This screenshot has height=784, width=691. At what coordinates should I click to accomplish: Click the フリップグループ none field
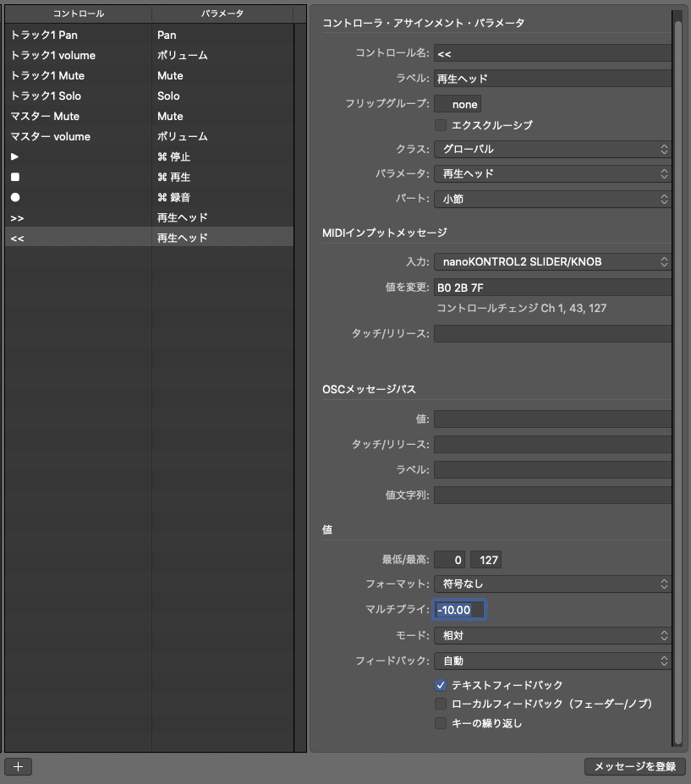click(x=458, y=104)
